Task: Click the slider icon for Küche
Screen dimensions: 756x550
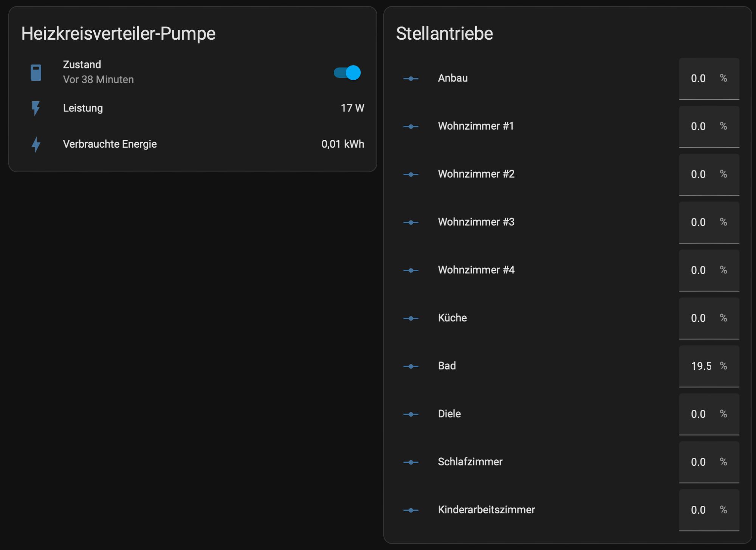Action: pyautogui.click(x=411, y=318)
